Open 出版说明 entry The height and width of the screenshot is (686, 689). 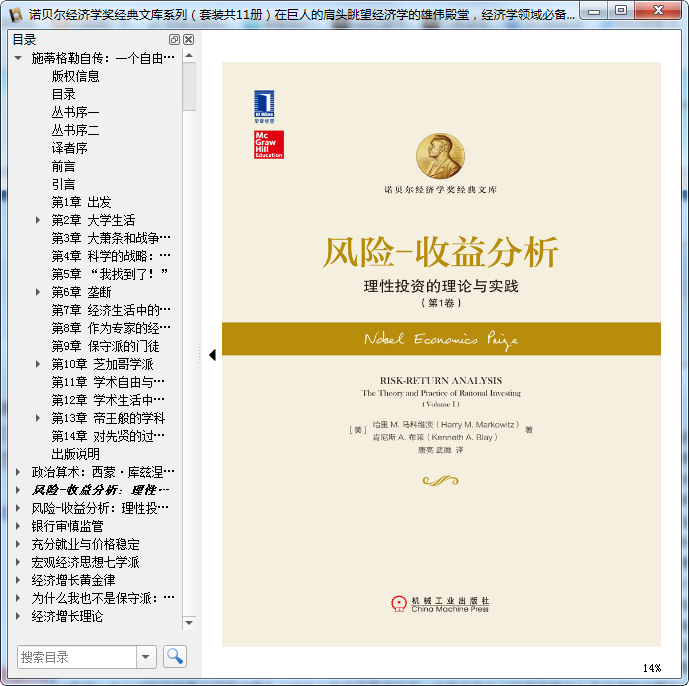(x=76, y=454)
